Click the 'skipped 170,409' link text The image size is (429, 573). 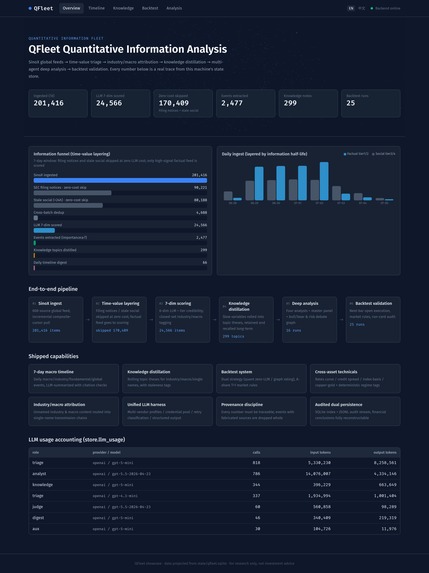point(112,330)
